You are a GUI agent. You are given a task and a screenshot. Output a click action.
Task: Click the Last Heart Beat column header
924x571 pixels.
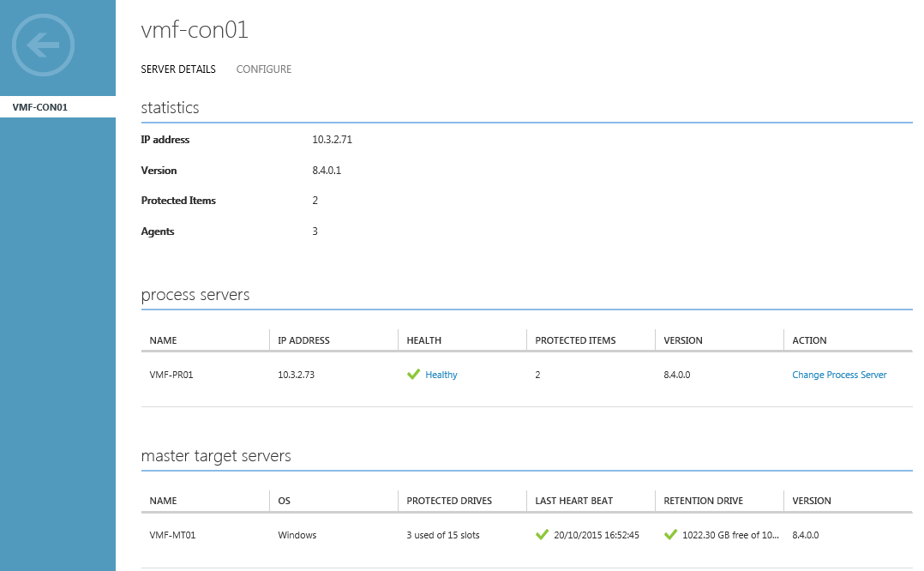573,501
